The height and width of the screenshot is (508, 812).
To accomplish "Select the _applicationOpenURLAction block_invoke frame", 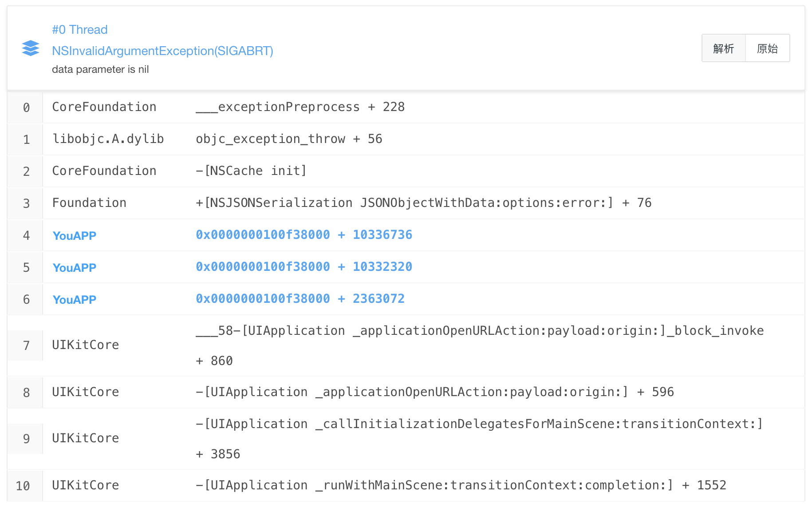I will pyautogui.click(x=479, y=331).
